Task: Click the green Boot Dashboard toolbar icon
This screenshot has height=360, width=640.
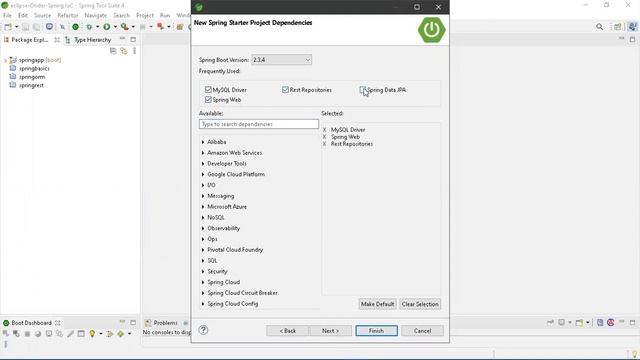Action: pyautogui.click(x=76, y=27)
